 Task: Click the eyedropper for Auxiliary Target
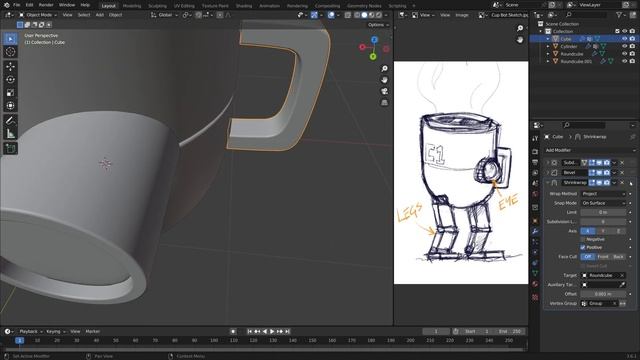click(x=622, y=284)
